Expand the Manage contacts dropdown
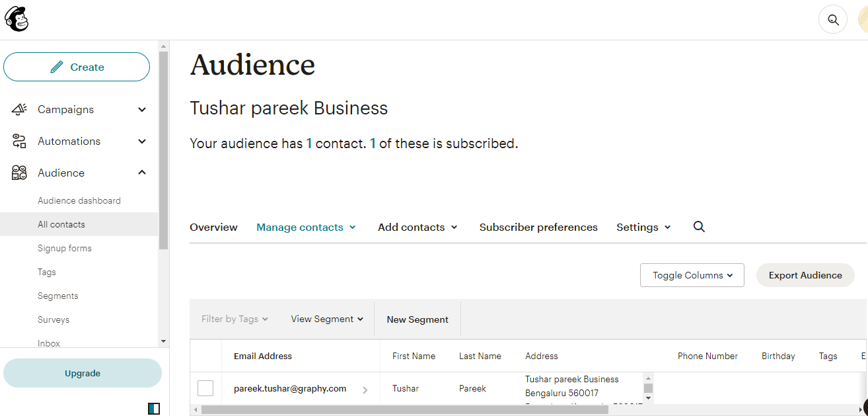 coord(306,227)
